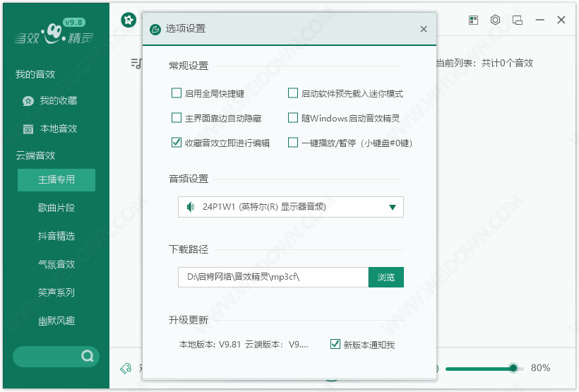Switch to mini mode via the window icon
The height and width of the screenshot is (392, 579).
click(518, 20)
